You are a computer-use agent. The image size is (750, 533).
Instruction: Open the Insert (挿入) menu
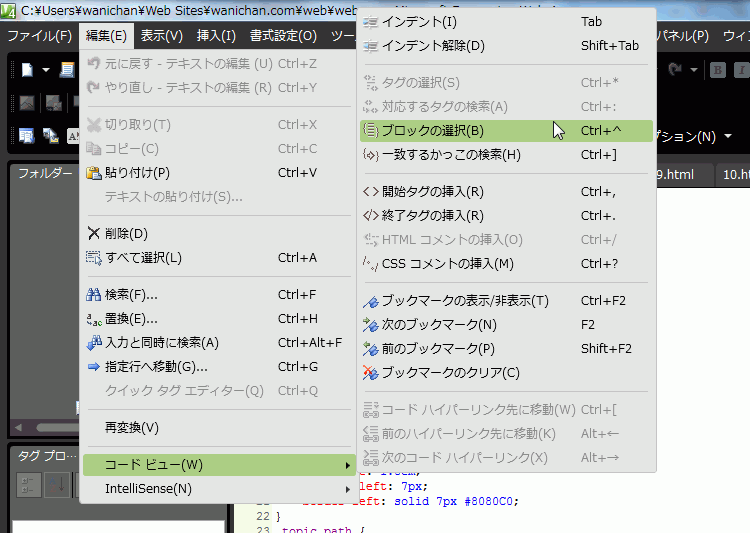coord(216,36)
